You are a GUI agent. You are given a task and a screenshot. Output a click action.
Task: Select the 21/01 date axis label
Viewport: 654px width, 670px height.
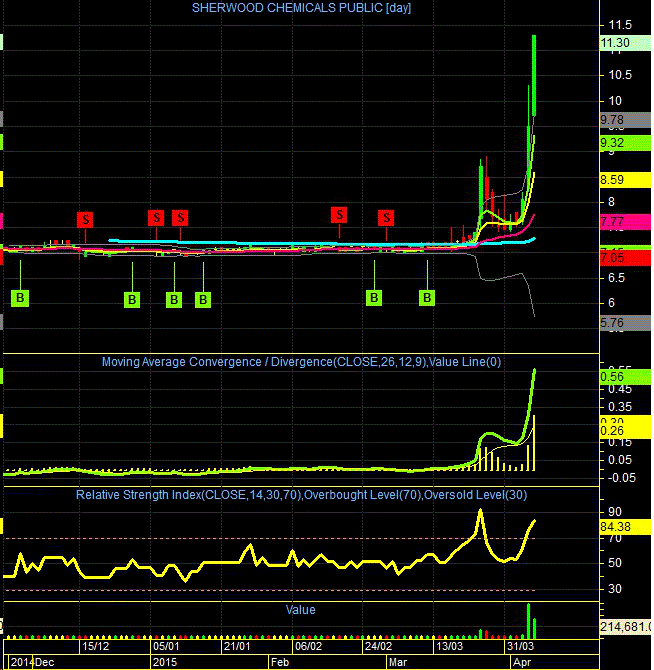(x=237, y=646)
